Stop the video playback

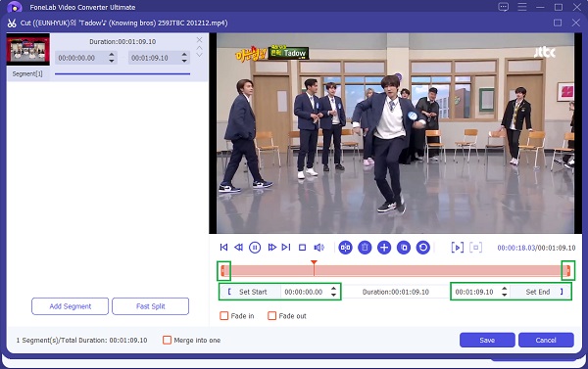coord(302,248)
